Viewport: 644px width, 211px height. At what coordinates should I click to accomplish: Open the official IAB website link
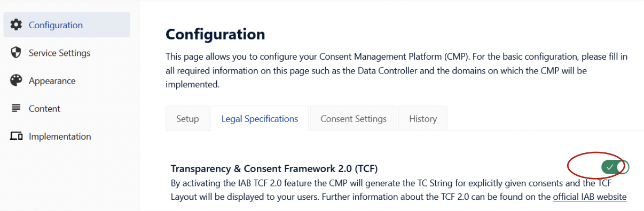point(590,197)
